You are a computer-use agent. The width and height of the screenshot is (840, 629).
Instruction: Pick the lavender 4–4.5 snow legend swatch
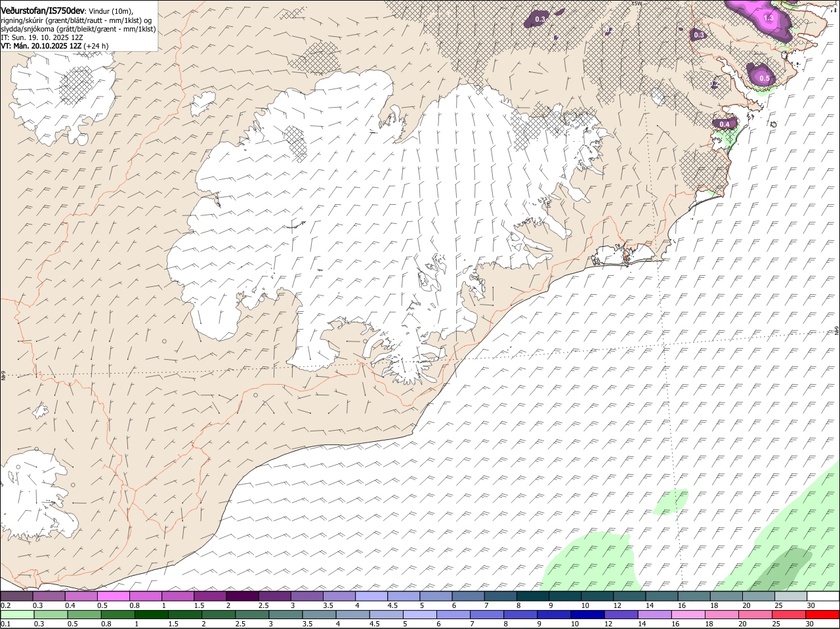(371, 596)
